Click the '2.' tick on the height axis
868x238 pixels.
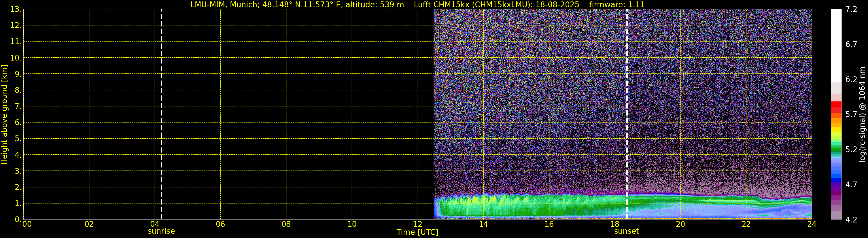tap(18, 187)
